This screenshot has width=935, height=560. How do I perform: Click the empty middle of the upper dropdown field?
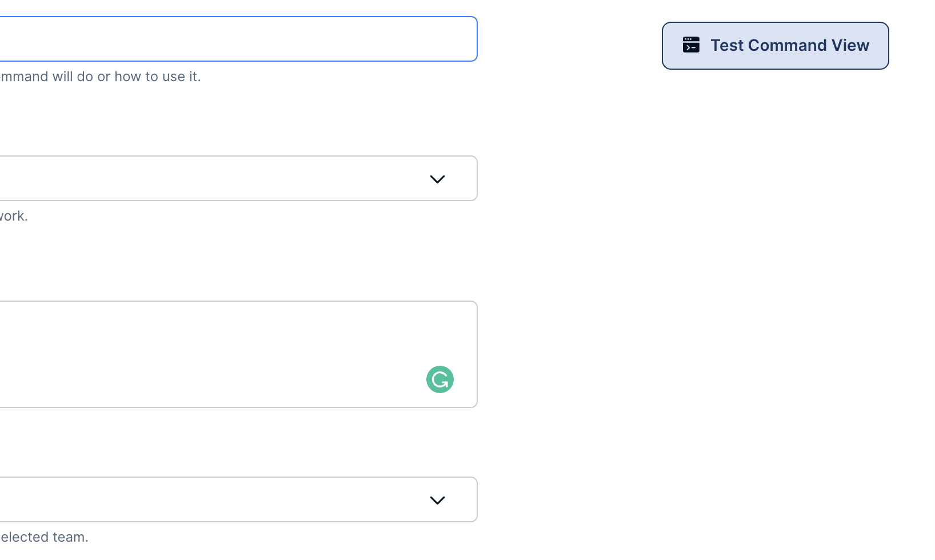click(x=211, y=178)
